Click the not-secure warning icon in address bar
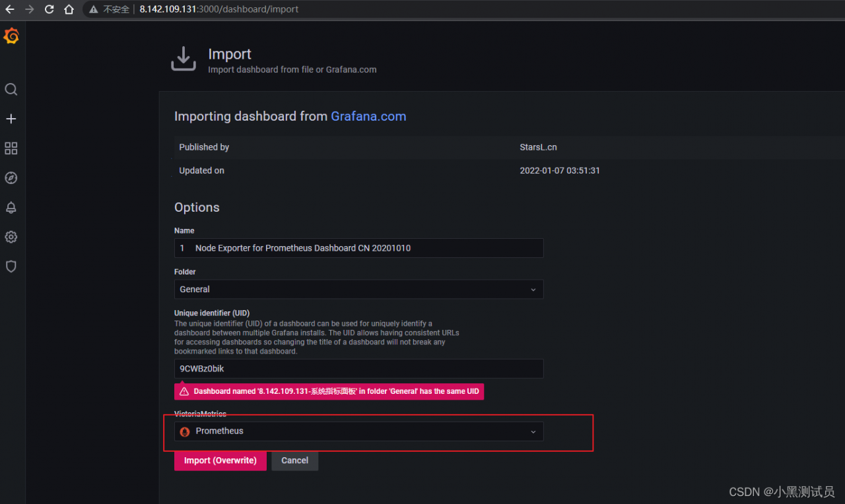845x504 pixels. tap(93, 9)
